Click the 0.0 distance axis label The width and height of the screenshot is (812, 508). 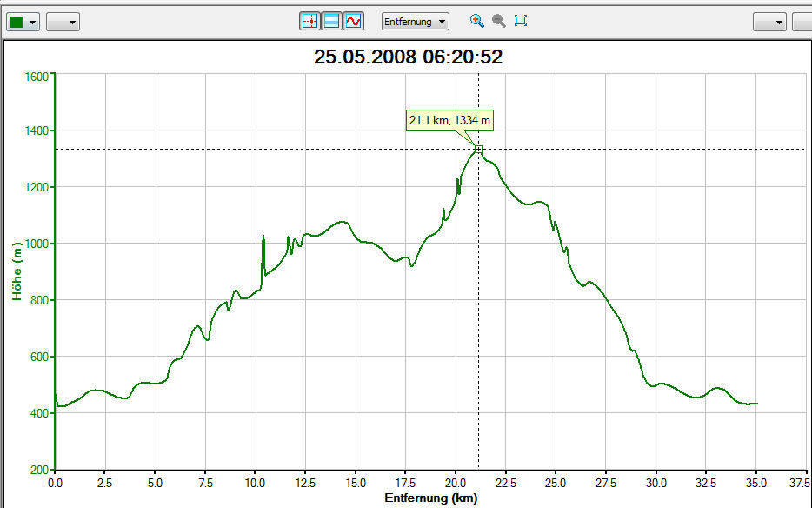pyautogui.click(x=55, y=483)
